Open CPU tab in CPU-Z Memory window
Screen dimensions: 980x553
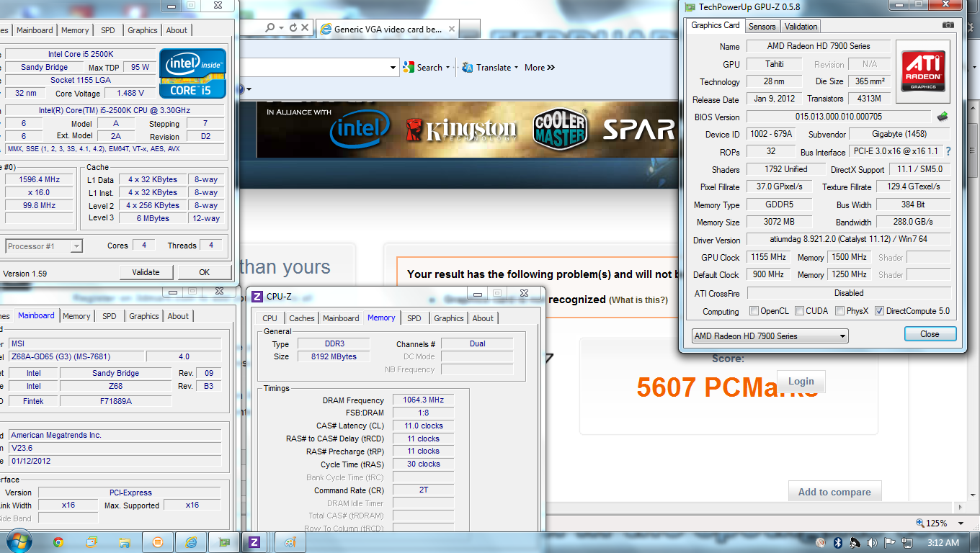pyautogui.click(x=269, y=318)
